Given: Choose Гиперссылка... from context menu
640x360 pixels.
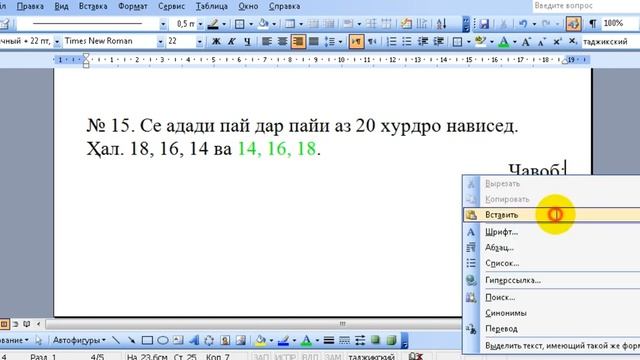Looking at the screenshot, I should point(552,280).
